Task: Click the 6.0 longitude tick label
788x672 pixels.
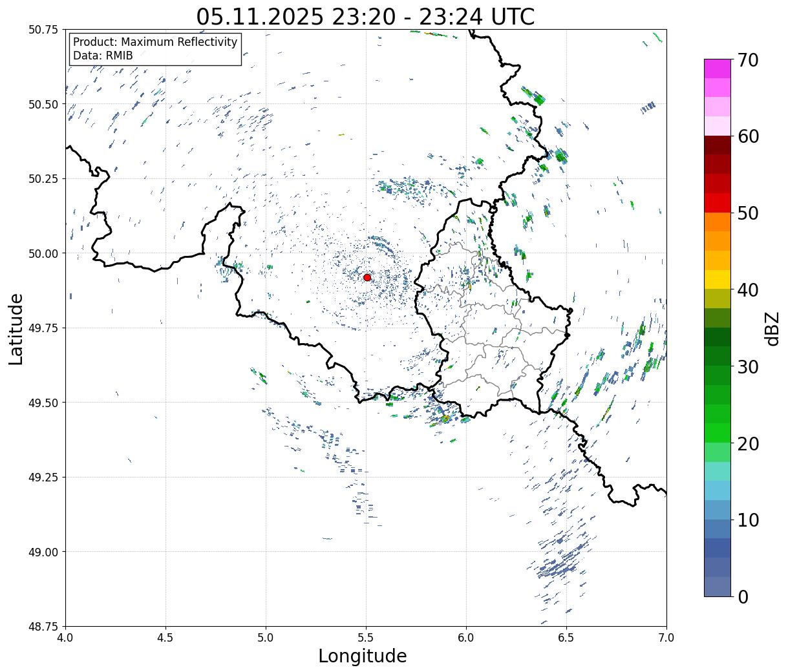Action: [x=466, y=638]
